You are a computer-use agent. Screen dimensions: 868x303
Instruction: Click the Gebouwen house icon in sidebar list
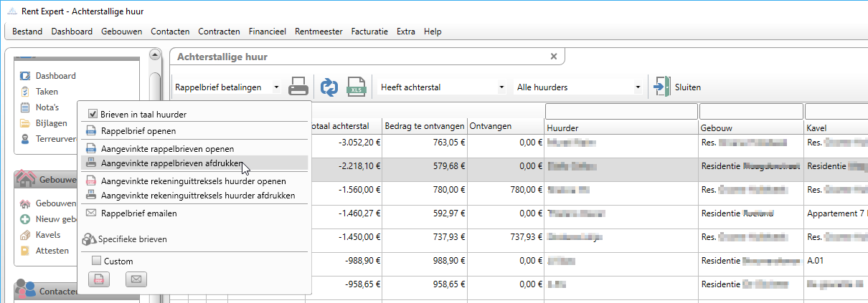[x=26, y=203]
